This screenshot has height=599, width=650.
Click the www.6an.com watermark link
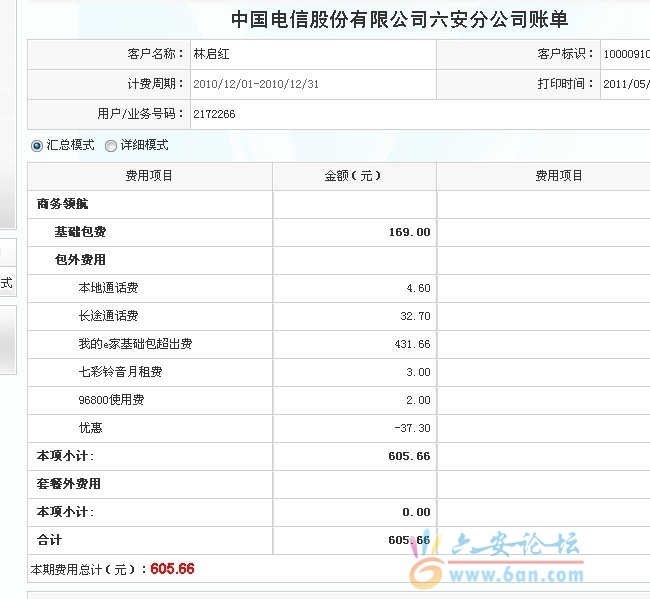[x=515, y=575]
